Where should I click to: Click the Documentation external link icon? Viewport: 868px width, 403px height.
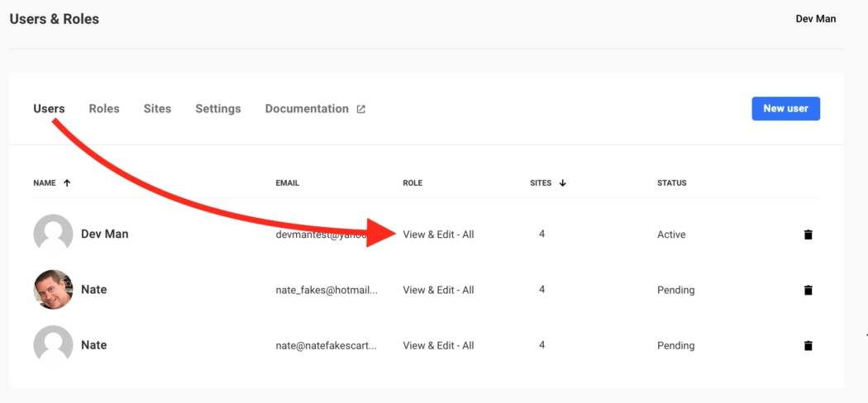[x=360, y=109]
